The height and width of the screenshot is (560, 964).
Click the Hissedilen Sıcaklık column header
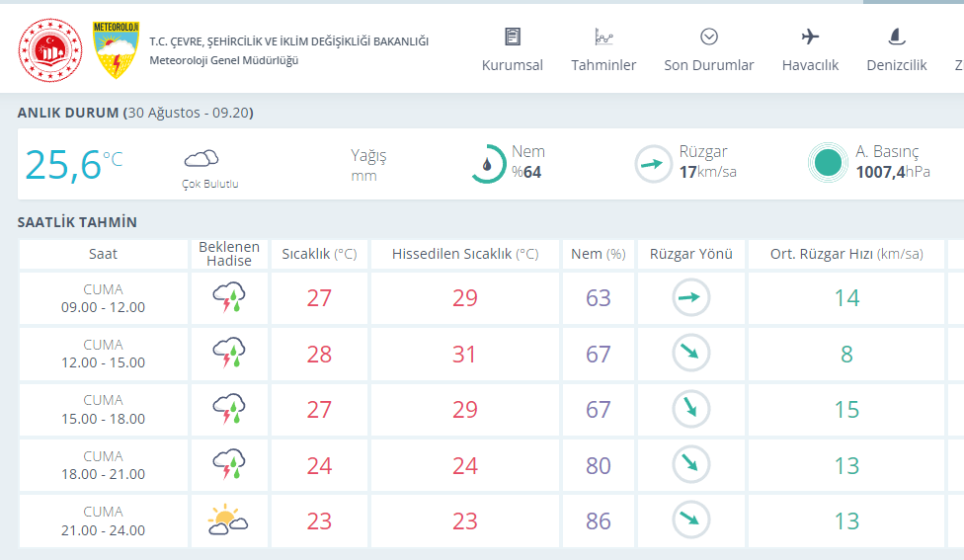[465, 254]
